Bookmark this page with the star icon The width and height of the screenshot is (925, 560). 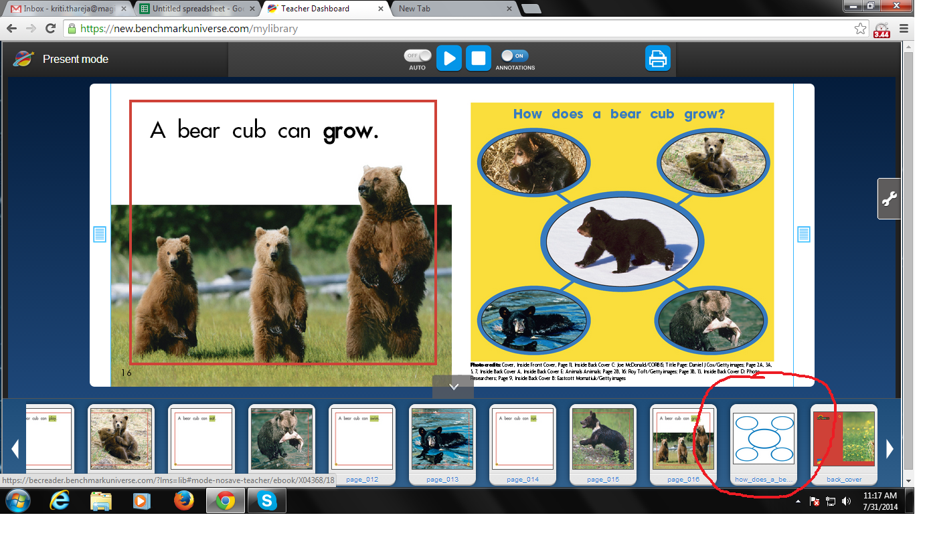(x=861, y=29)
